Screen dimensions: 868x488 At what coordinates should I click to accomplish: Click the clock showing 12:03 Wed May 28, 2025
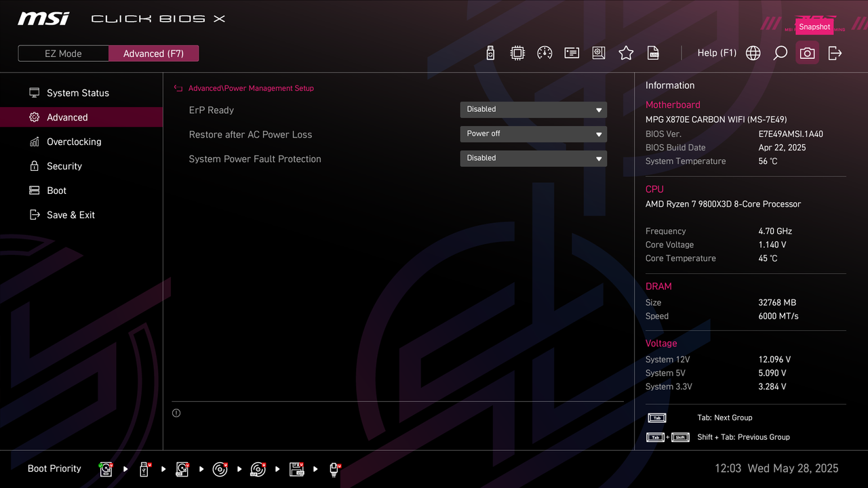click(x=776, y=468)
